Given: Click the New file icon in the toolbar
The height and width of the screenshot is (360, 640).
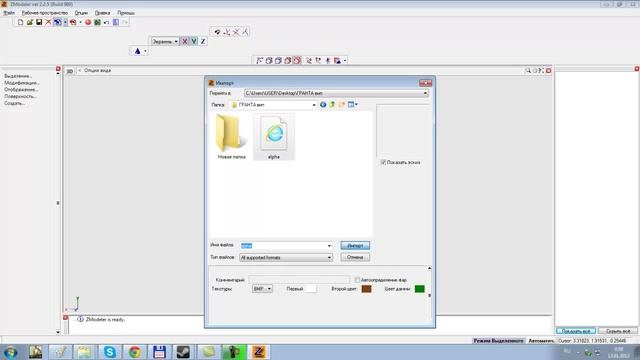Looking at the screenshot, I should pyautogui.click(x=20, y=22).
